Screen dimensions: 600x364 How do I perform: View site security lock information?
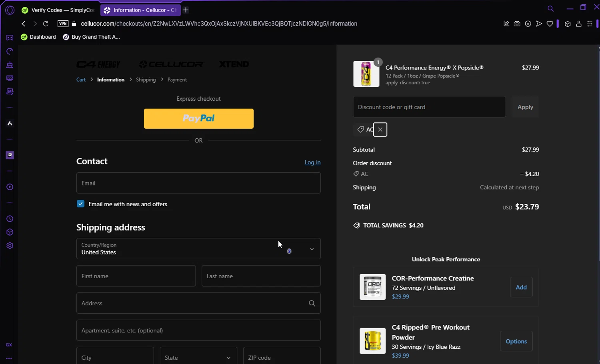coord(74,24)
